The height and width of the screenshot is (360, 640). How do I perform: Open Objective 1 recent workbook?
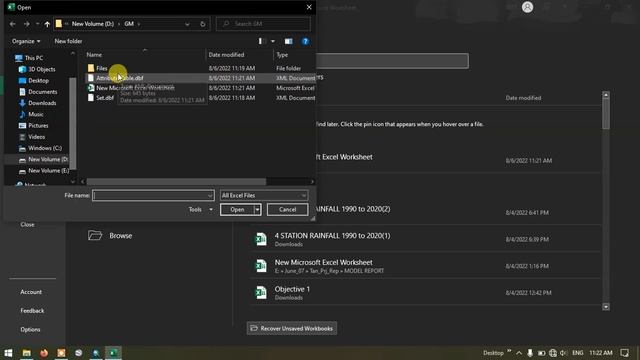[x=424, y=293]
